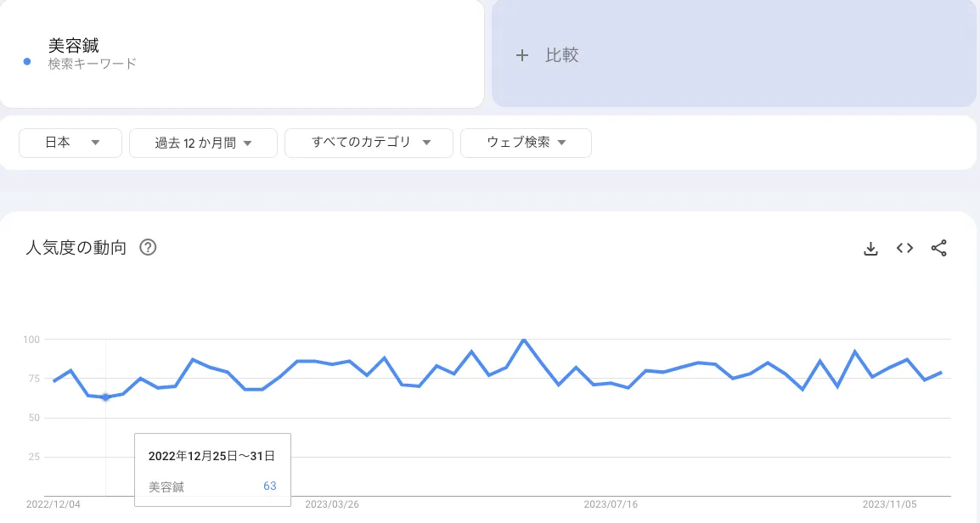Click the downward chevron on ウェブ検索 filter

point(562,143)
